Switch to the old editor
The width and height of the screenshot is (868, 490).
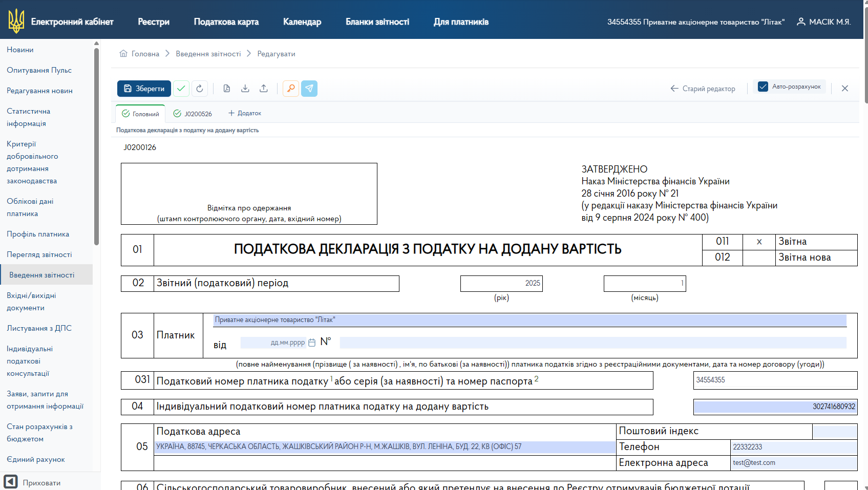tap(703, 89)
